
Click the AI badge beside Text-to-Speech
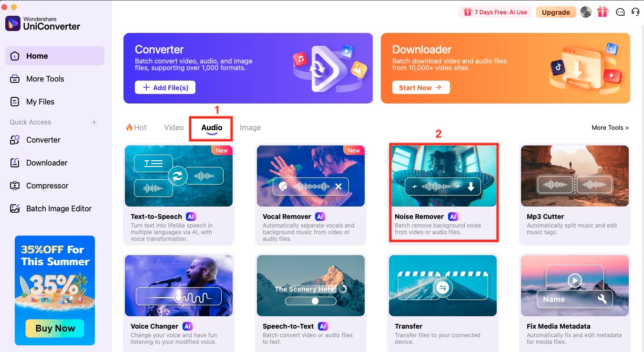pyautogui.click(x=191, y=217)
